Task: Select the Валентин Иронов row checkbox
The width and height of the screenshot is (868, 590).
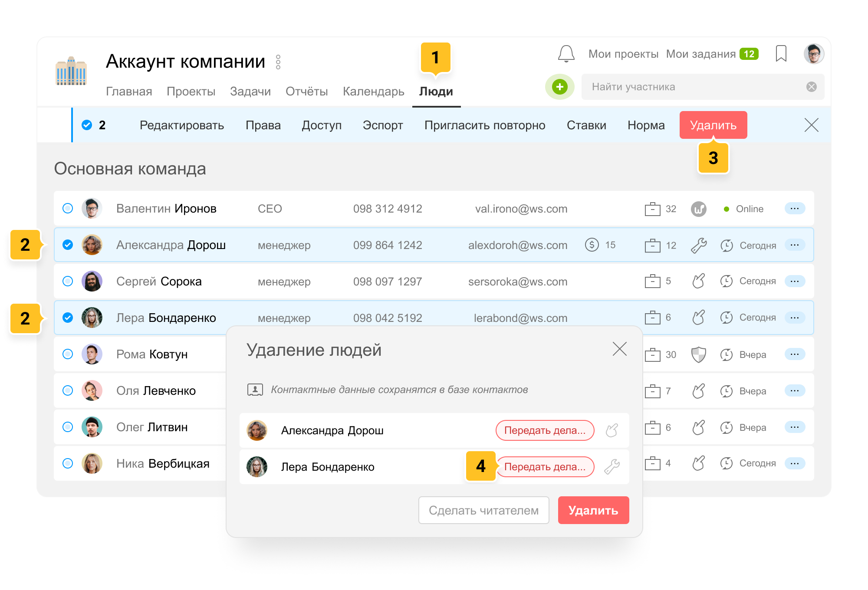Action: point(68,209)
